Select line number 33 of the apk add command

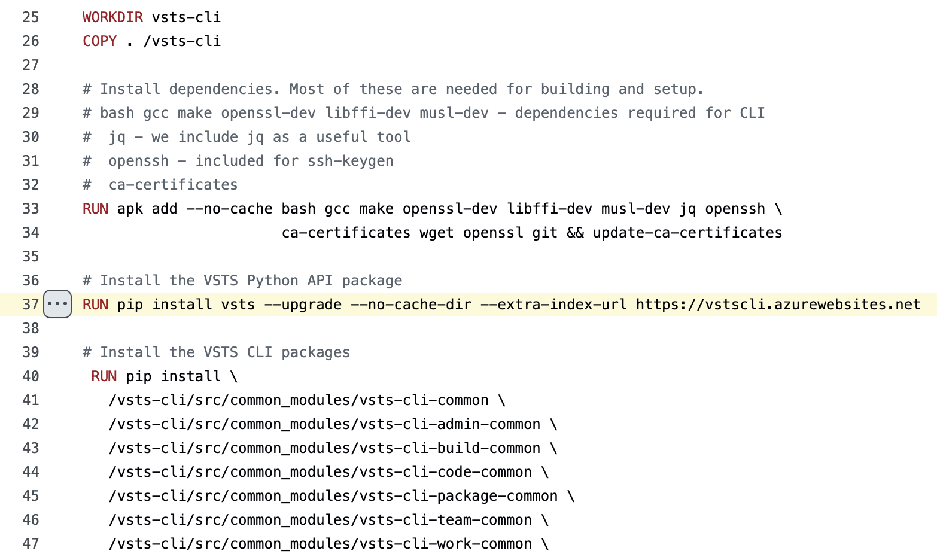click(31, 209)
